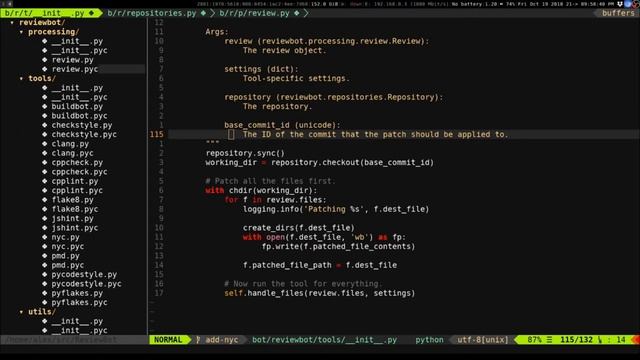The image size is (640, 360).
Task: Collapse the reviewbot/ root folder arrow
Action: (12, 22)
